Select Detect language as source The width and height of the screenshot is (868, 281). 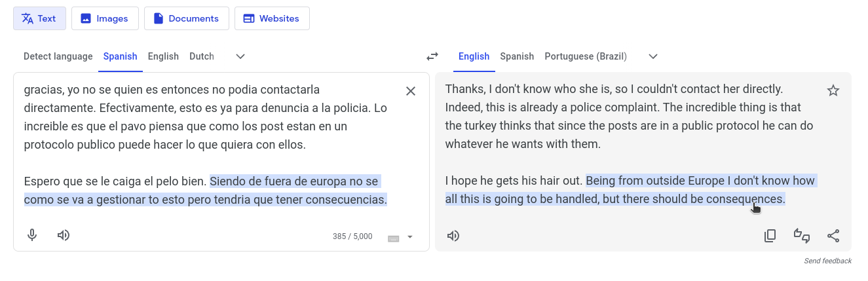coord(58,56)
